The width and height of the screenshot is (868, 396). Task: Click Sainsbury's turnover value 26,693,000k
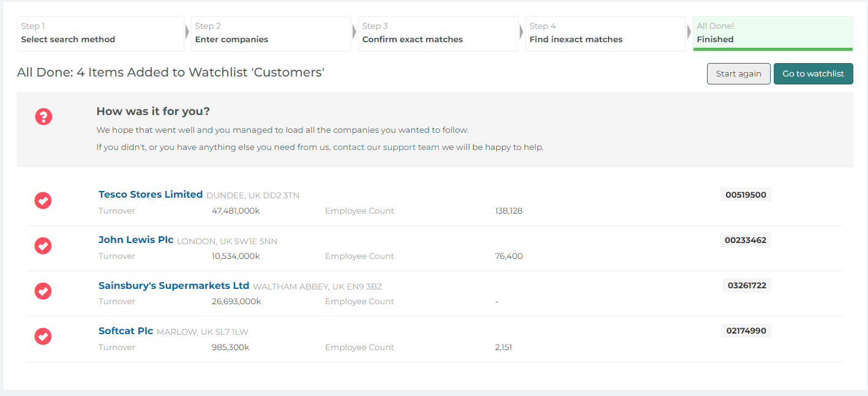pyautogui.click(x=236, y=301)
